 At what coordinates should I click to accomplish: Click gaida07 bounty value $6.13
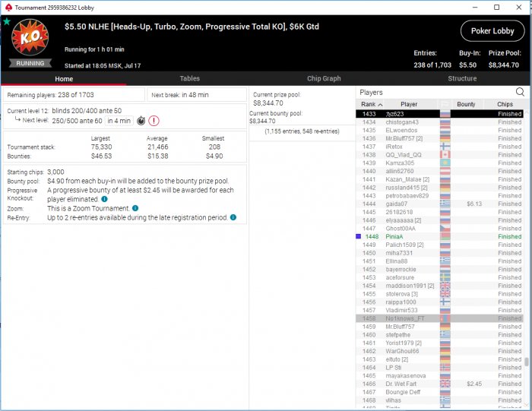pos(474,204)
